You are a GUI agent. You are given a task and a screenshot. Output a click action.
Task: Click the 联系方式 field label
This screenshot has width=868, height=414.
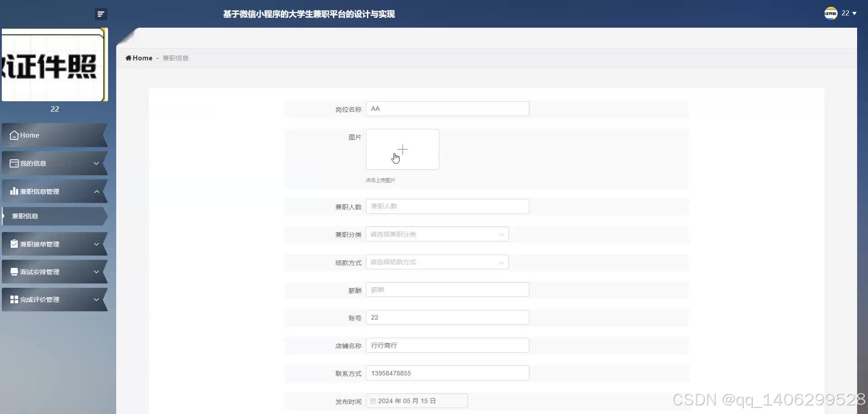click(x=348, y=374)
